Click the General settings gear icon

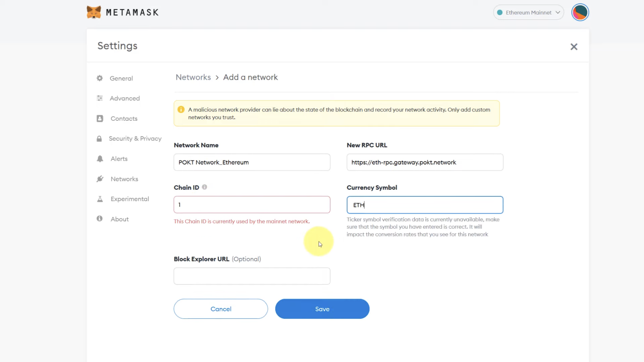[99, 78]
